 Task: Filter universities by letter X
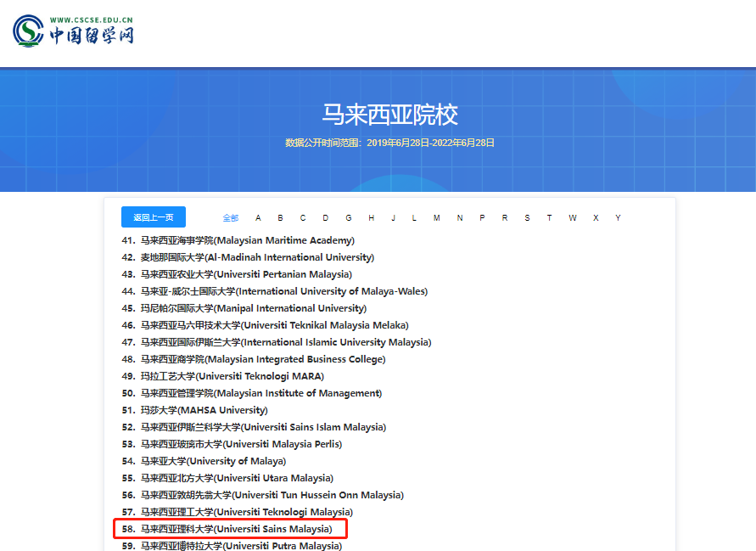coord(596,217)
